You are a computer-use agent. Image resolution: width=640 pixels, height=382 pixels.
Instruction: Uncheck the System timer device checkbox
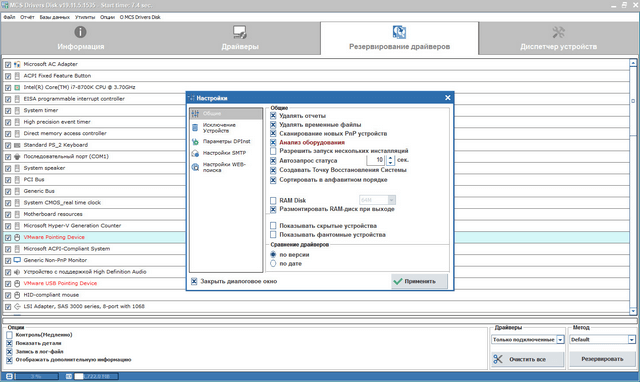[x=8, y=111]
